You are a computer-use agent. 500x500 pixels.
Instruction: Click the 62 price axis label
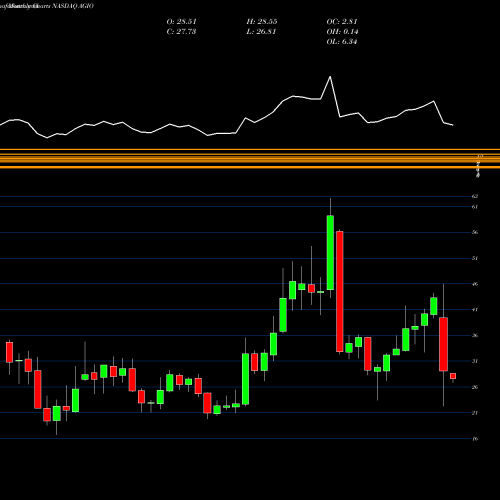tap(475, 196)
